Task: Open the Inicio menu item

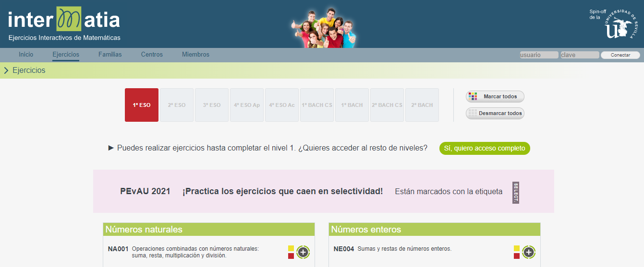Action: (26, 55)
